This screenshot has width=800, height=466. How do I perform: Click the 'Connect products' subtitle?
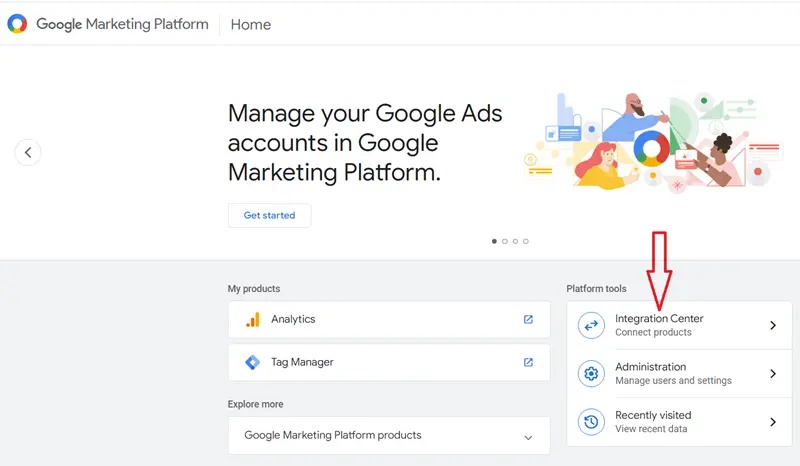653,332
